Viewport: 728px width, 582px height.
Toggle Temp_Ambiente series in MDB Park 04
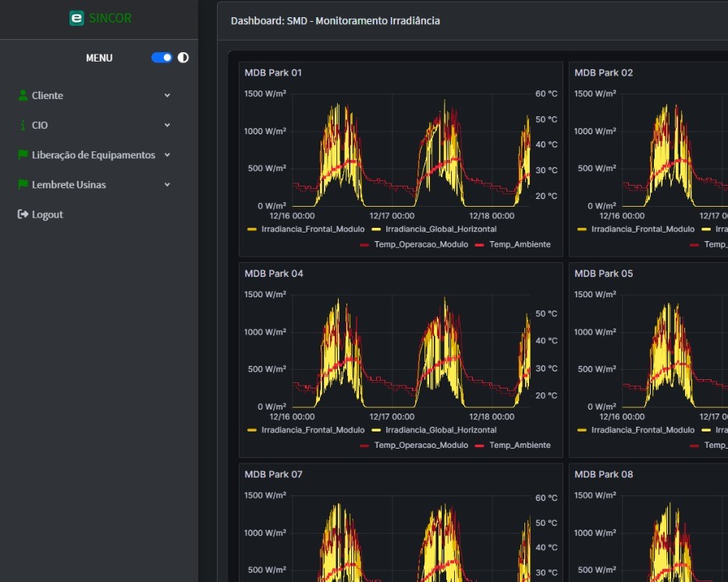(518, 445)
